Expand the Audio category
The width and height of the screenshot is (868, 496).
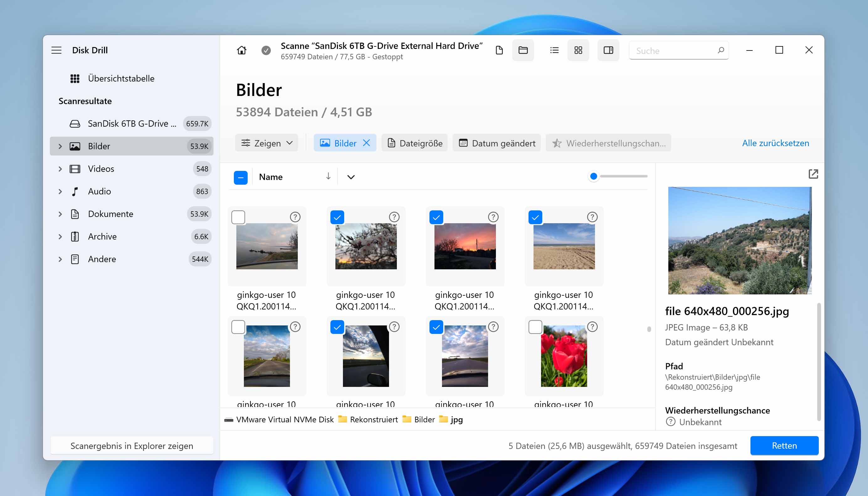pos(60,192)
